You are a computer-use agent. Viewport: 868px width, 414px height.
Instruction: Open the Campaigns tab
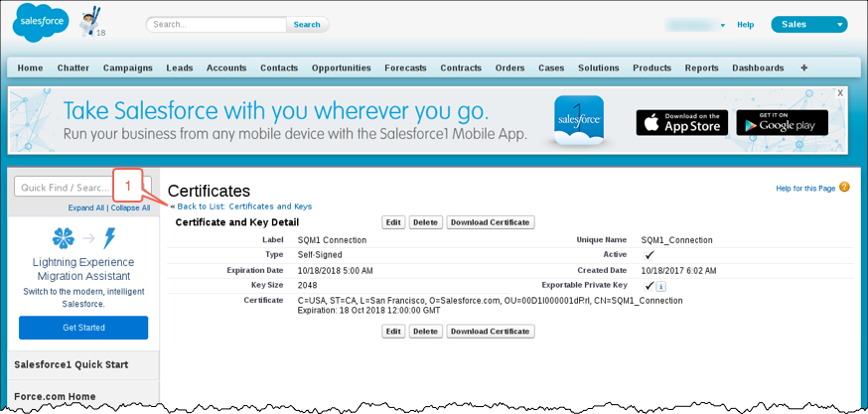(128, 68)
